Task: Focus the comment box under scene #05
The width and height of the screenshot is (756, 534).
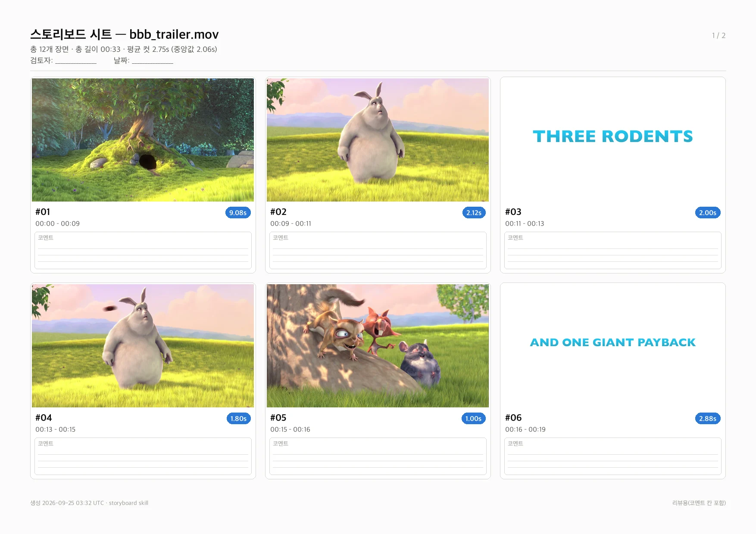Action: click(x=378, y=456)
